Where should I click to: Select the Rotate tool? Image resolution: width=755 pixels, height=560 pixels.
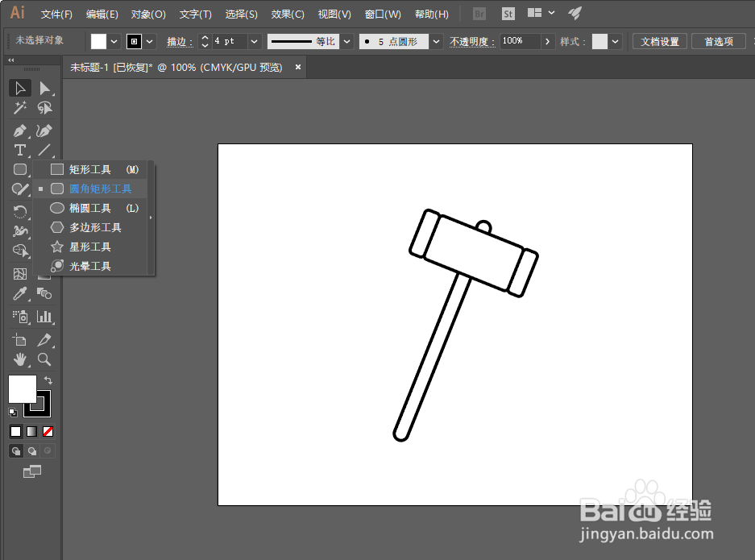(20, 212)
